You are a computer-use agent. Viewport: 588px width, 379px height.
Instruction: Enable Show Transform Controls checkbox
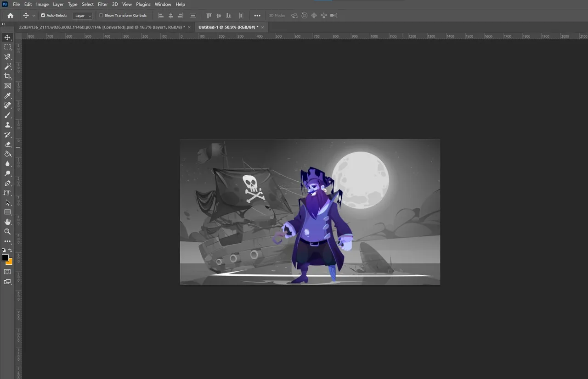(x=101, y=16)
